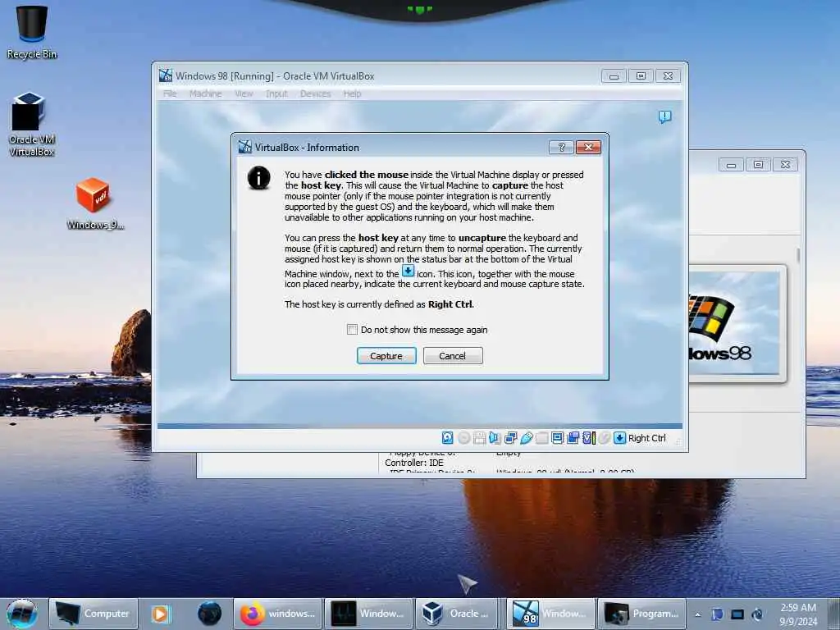The width and height of the screenshot is (840, 630).
Task: Minimize the Windows 98 VM window
Action: [x=614, y=76]
